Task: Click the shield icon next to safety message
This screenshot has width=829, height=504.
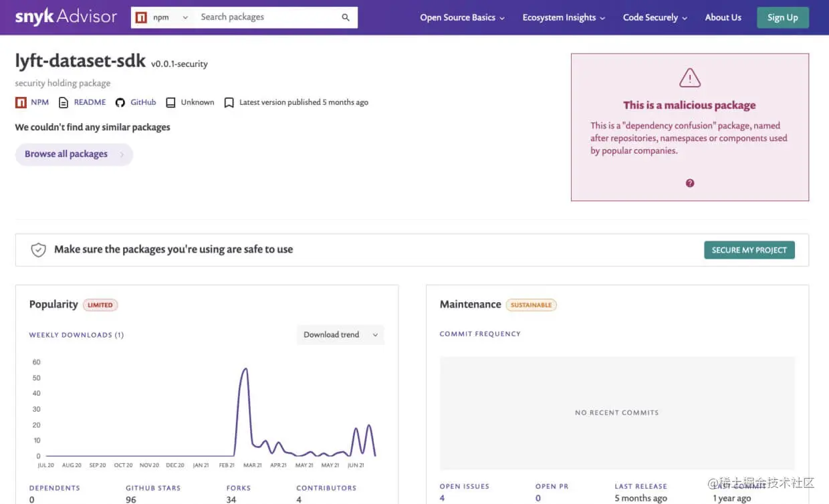Action: coord(38,249)
